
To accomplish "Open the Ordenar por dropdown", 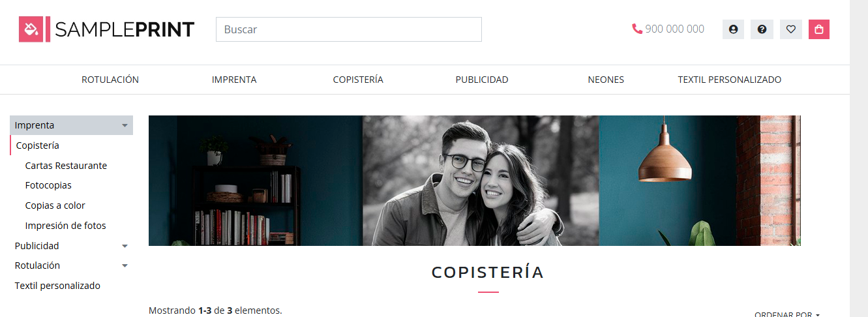I will tap(787, 314).
